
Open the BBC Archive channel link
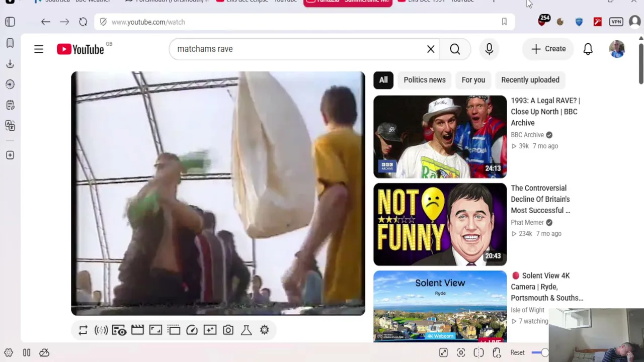pyautogui.click(x=527, y=135)
